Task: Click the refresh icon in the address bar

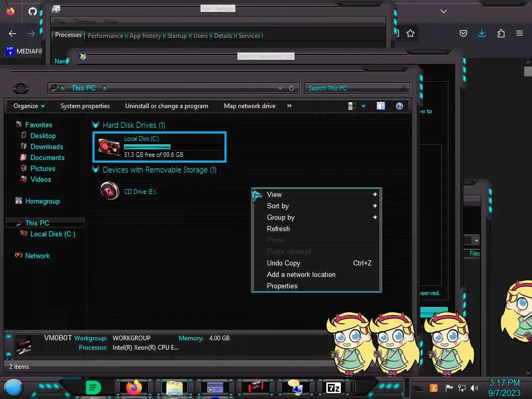Action: coord(291,88)
